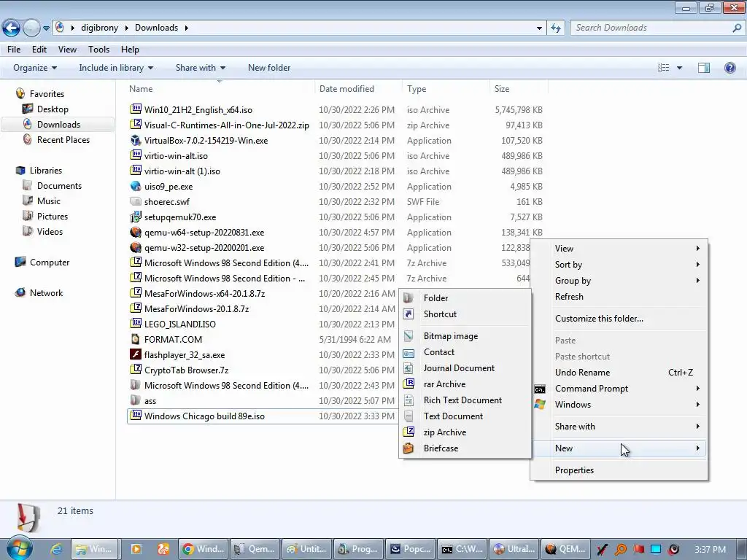Click the Win10_21H2 iso file icon

[136, 109]
